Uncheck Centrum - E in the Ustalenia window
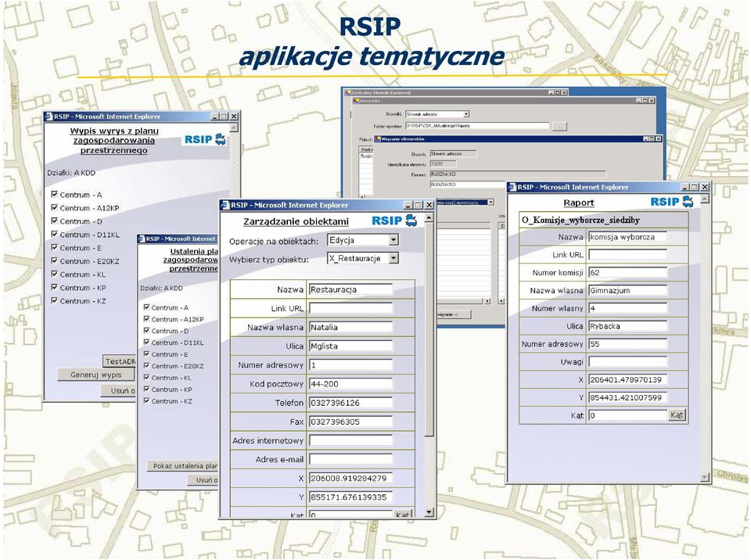Viewport: 751px width, 560px height. tap(146, 354)
